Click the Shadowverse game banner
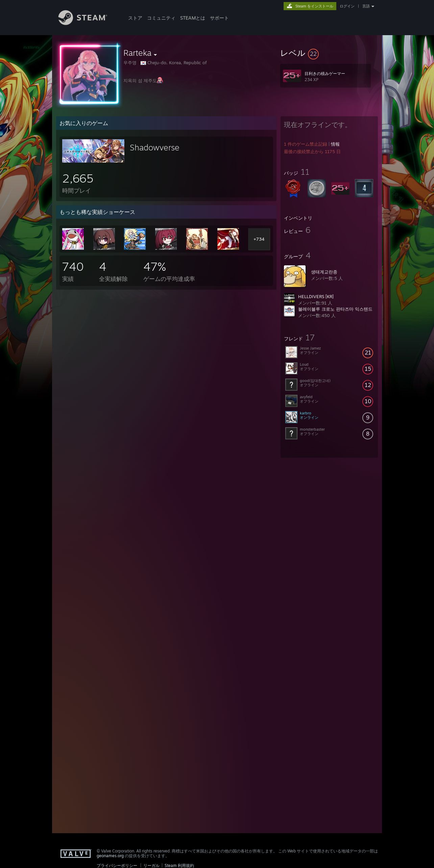Viewport: 434px width, 868px height. pyautogui.click(x=93, y=151)
